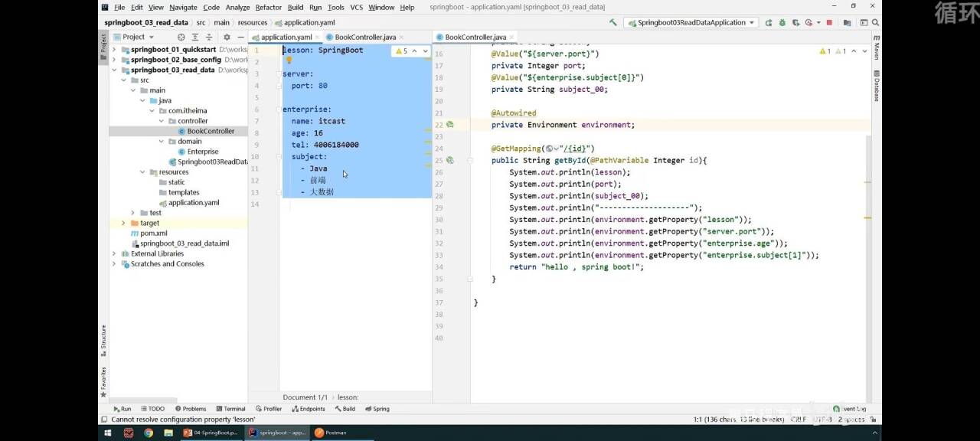Select BookController.java tab in right editor group

[x=475, y=37]
